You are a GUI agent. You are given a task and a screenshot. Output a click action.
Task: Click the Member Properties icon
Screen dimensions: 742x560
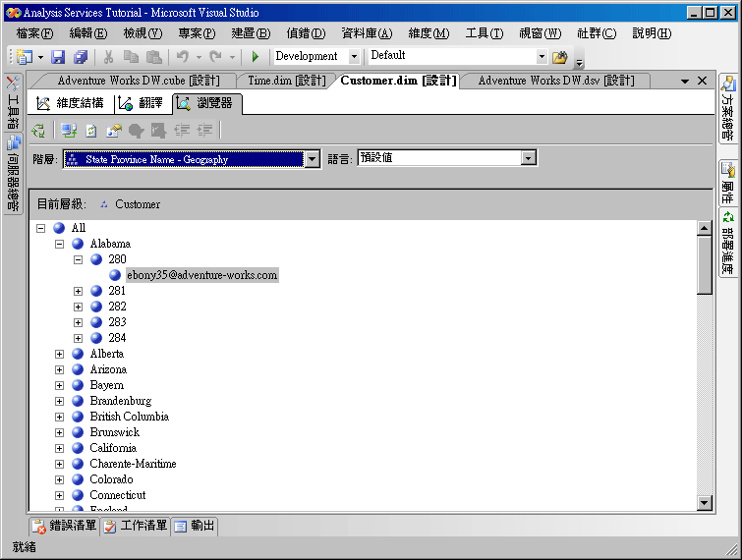(x=114, y=131)
